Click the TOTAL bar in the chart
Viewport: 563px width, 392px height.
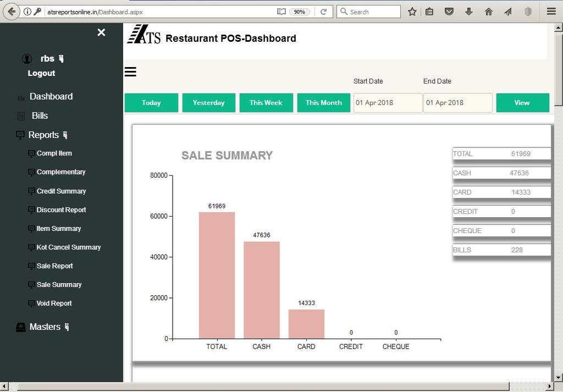point(217,275)
